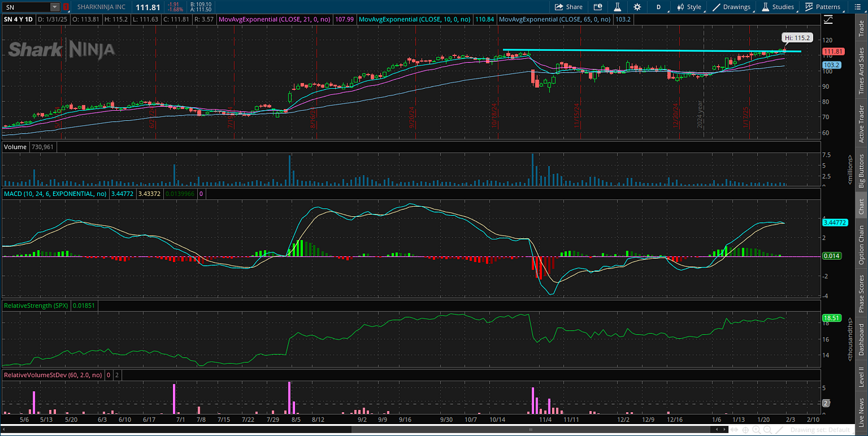Click the flask quick study icon beside the settings gear
This screenshot has height=436, width=868.
coord(618,7)
